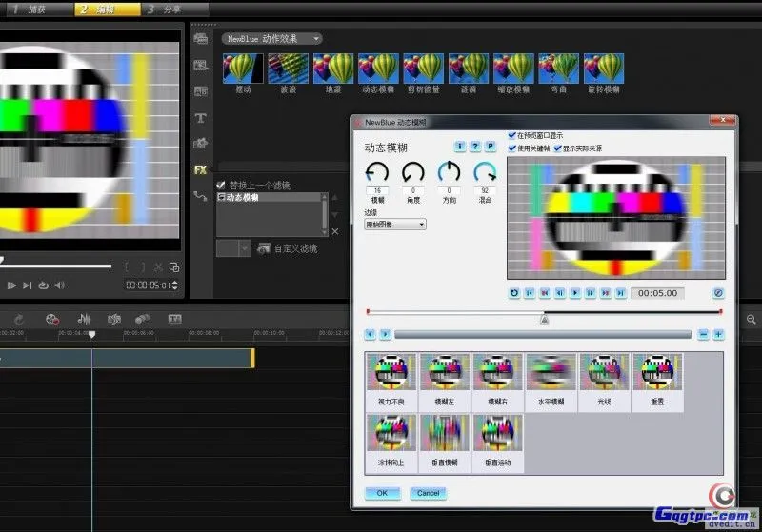The height and width of the screenshot is (532, 762).
Task: Delete the selected filter with X icon
Action: click(334, 231)
